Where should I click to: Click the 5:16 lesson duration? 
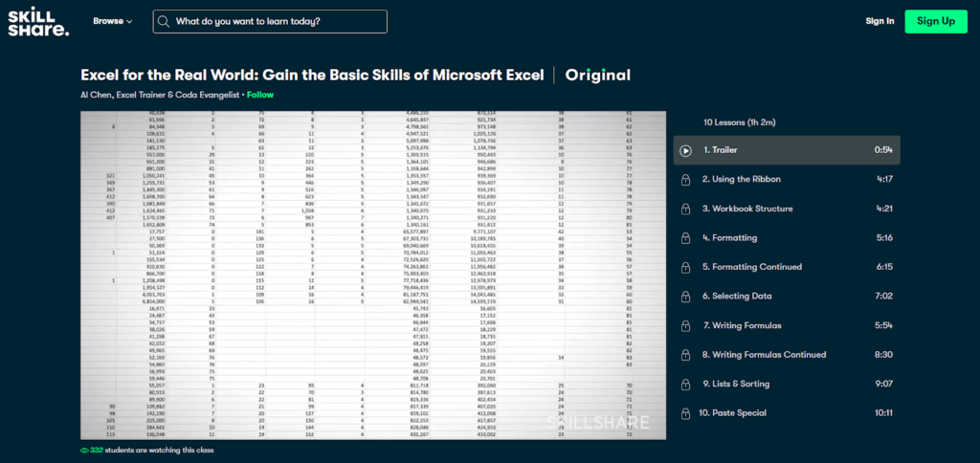884,238
